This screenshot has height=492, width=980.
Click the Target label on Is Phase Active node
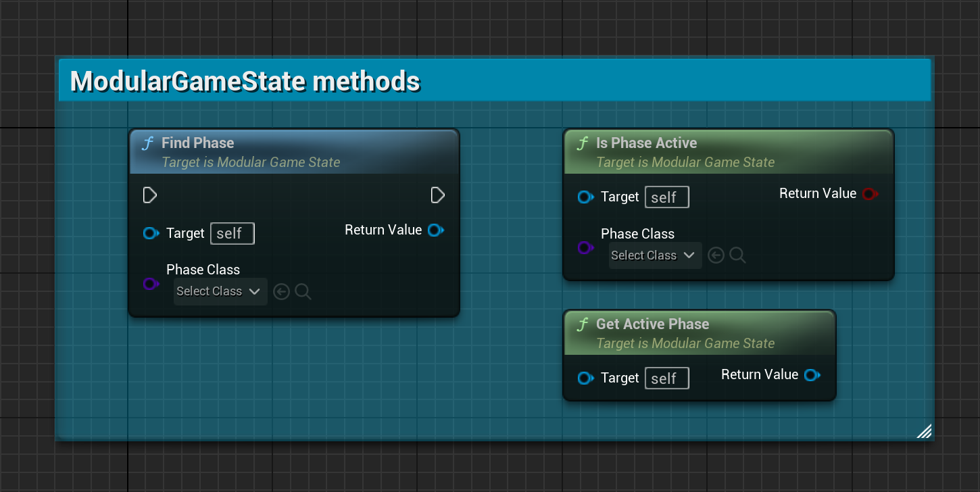(x=620, y=197)
